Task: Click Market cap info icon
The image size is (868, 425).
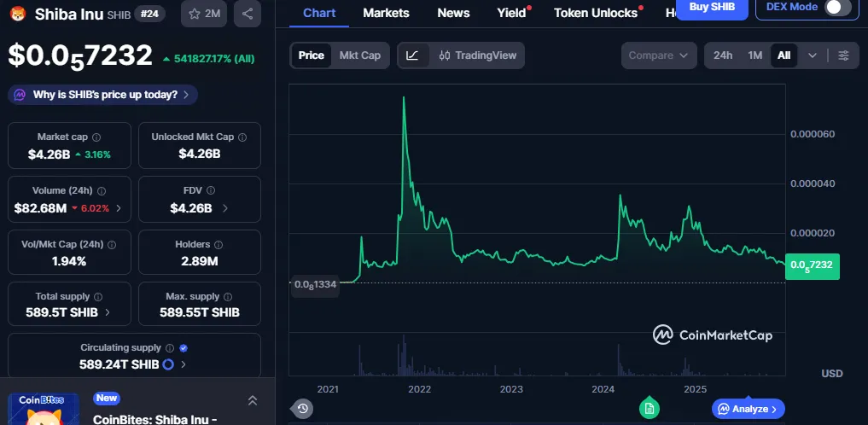Action: click(96, 137)
